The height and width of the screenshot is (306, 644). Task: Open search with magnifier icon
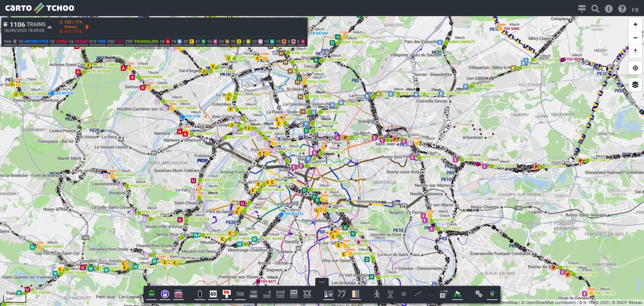[x=595, y=9]
